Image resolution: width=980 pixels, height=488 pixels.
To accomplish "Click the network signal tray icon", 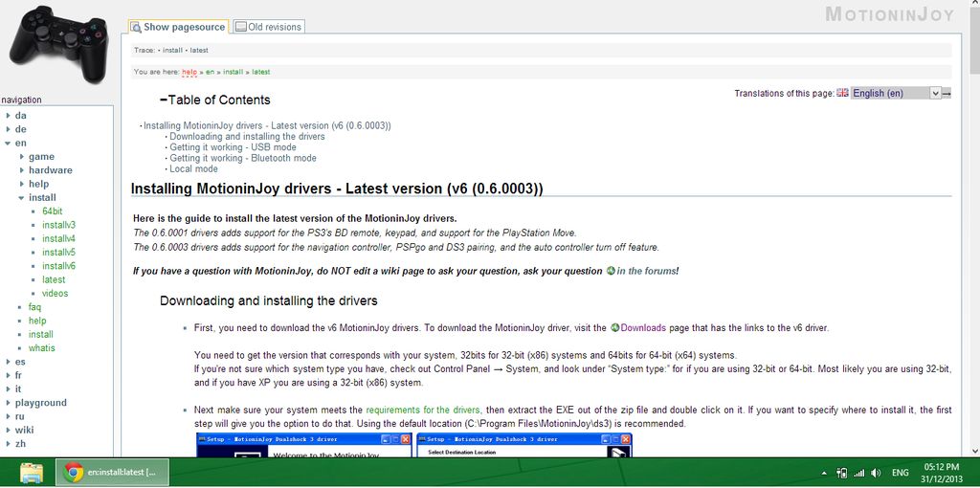I will (x=859, y=473).
